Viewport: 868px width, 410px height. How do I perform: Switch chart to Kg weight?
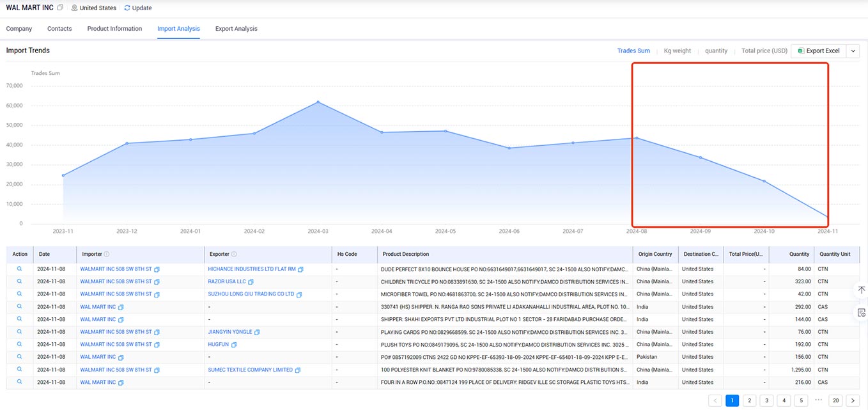tap(678, 51)
